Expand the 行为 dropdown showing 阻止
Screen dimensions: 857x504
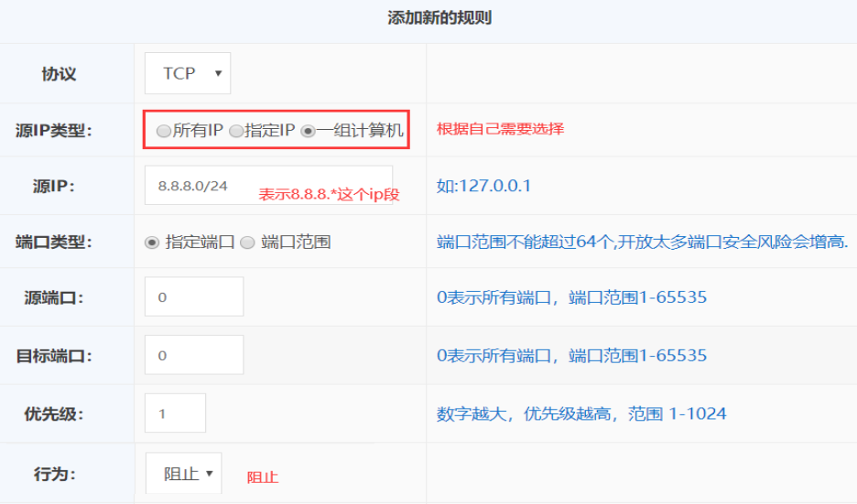click(183, 474)
